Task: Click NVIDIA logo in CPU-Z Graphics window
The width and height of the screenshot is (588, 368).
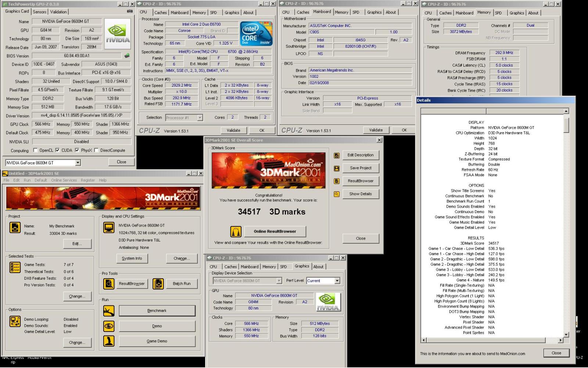Action: pos(328,302)
